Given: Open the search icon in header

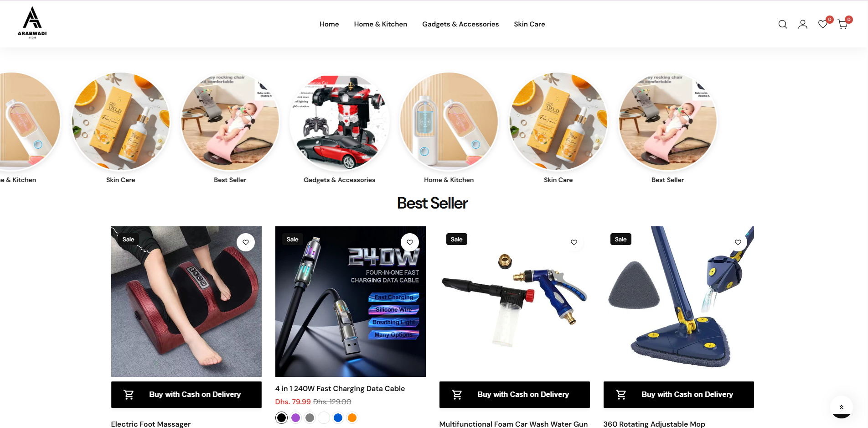Looking at the screenshot, I should 783,24.
